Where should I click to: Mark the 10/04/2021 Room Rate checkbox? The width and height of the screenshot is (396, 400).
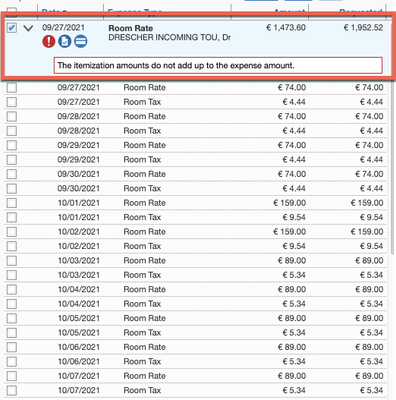pyautogui.click(x=12, y=289)
